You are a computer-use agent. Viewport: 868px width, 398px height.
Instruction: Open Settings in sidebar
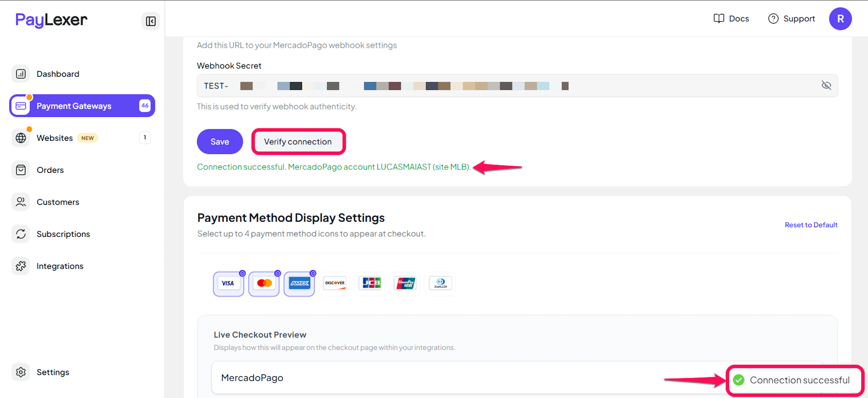[53, 372]
